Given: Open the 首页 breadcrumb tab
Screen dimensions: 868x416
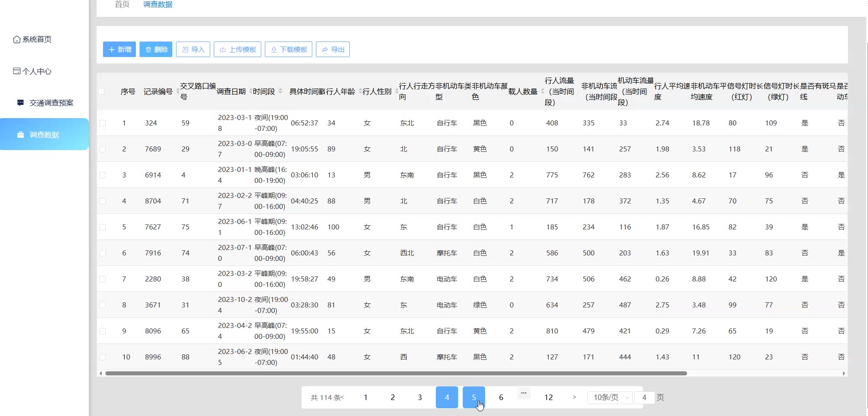Looking at the screenshot, I should [122, 5].
